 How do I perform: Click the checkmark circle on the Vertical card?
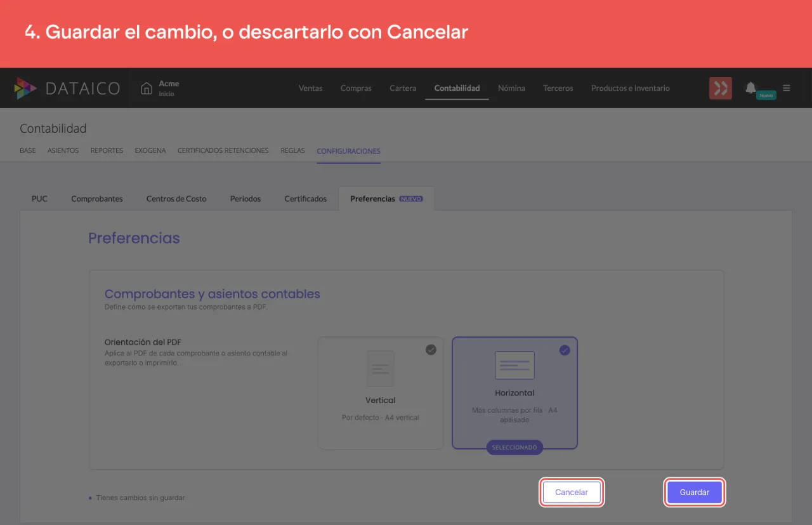coord(431,349)
